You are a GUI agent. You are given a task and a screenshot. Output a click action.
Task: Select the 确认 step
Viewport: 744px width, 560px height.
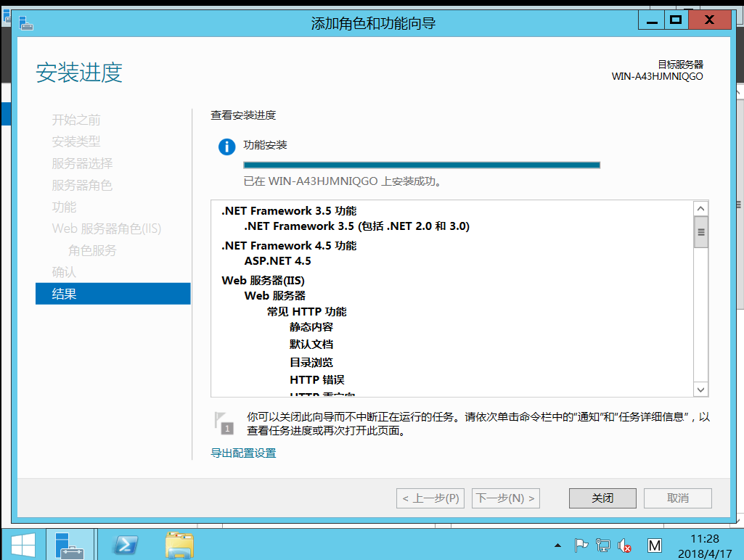point(64,272)
